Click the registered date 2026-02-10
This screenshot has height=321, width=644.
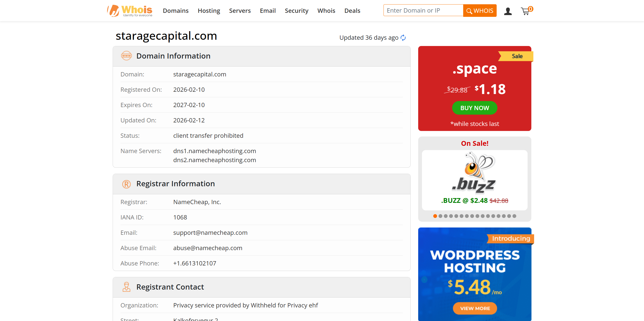189,90
